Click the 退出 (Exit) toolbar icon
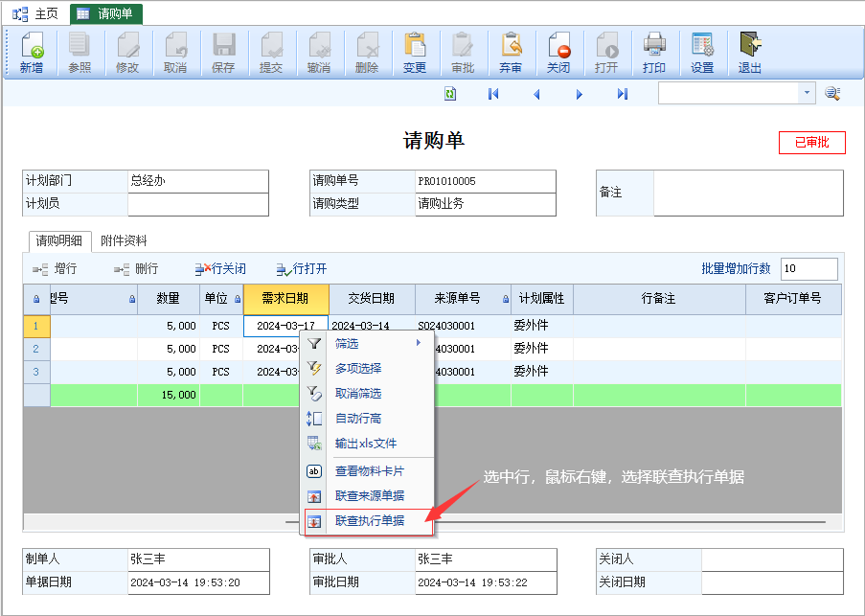The height and width of the screenshot is (616, 865). 750,53
